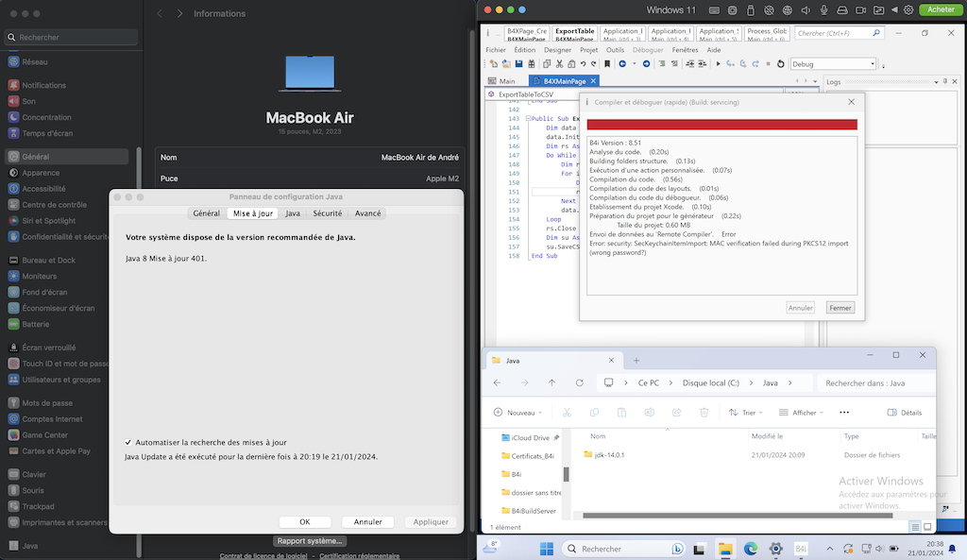The width and height of the screenshot is (967, 560).
Task: Open Contrat de licence de logiciel link
Action: 263,555
